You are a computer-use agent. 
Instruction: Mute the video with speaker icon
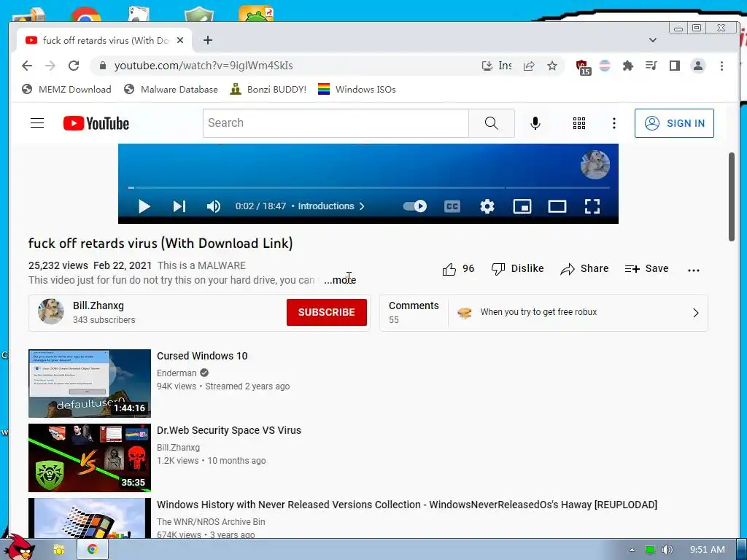214,206
